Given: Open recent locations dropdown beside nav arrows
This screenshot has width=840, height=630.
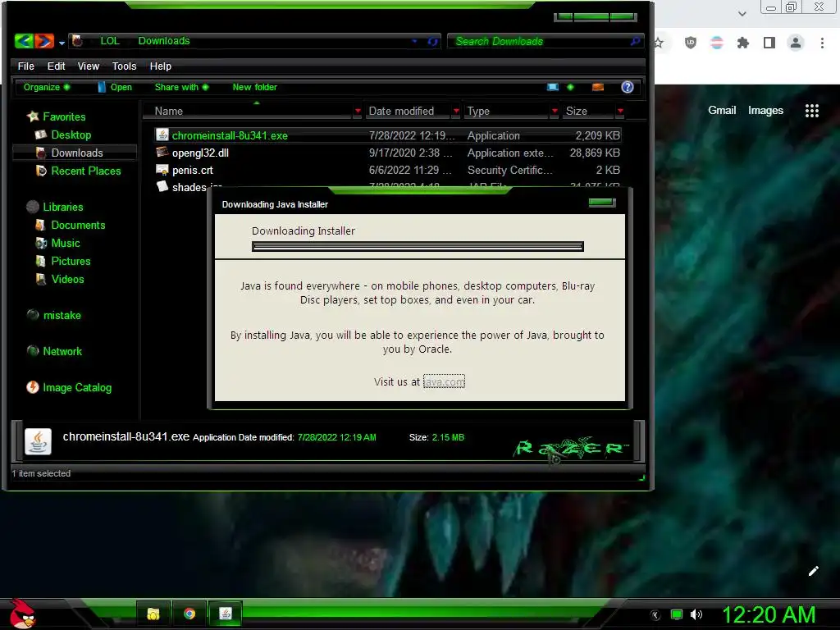Looking at the screenshot, I should 62,43.
